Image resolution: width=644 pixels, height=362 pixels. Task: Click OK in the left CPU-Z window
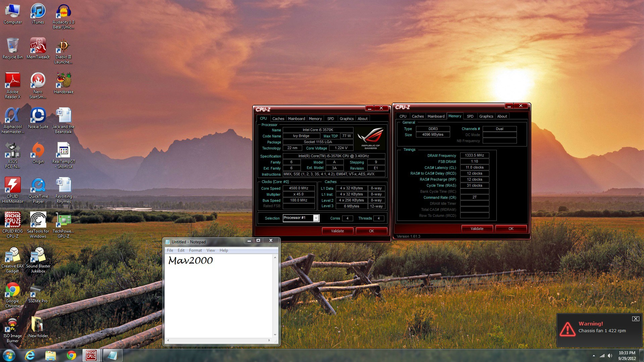click(371, 231)
